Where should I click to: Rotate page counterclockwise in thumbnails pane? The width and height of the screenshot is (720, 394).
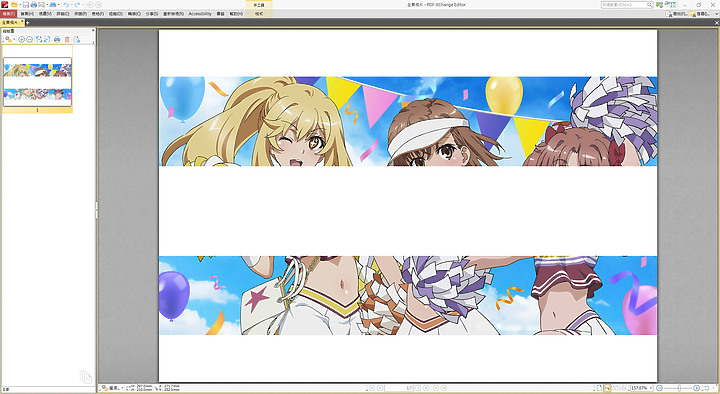pyautogui.click(x=39, y=39)
